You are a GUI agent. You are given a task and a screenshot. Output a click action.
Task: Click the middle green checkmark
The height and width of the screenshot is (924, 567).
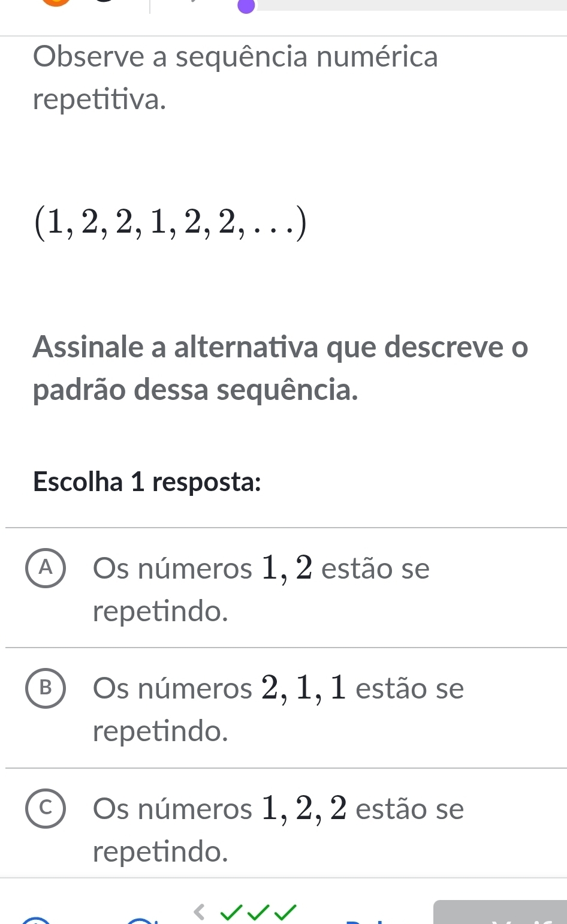tap(258, 913)
